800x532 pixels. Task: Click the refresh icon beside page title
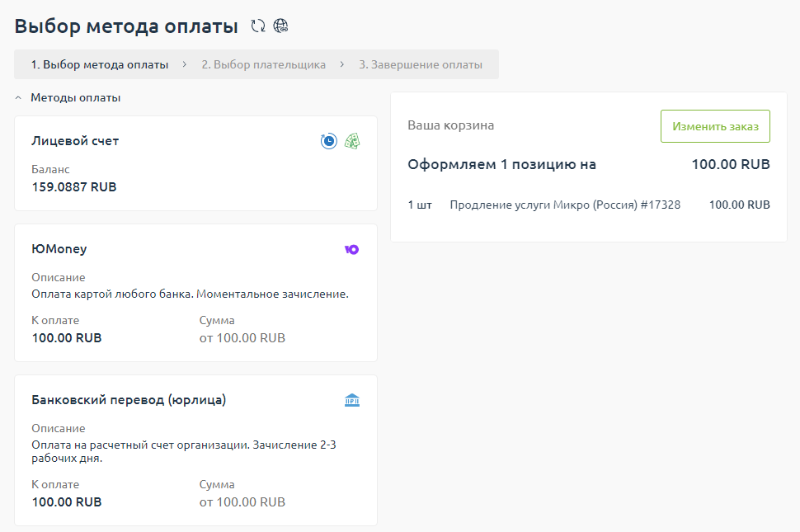pos(258,26)
